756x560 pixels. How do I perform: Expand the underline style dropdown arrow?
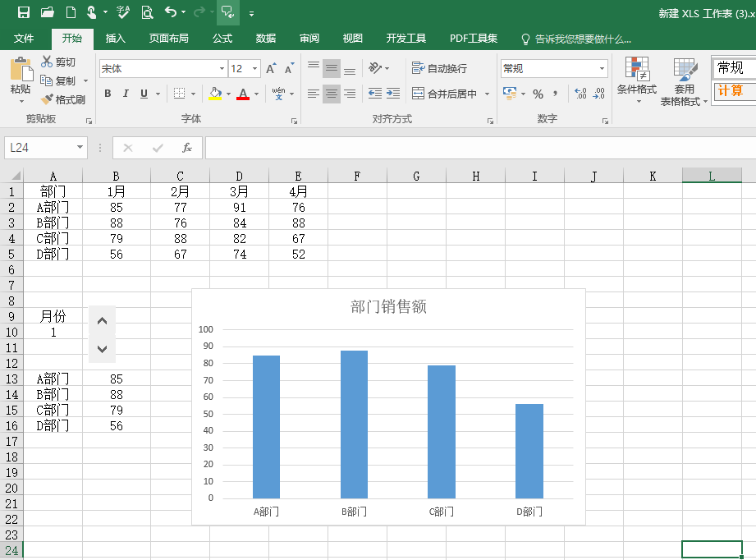(158, 94)
